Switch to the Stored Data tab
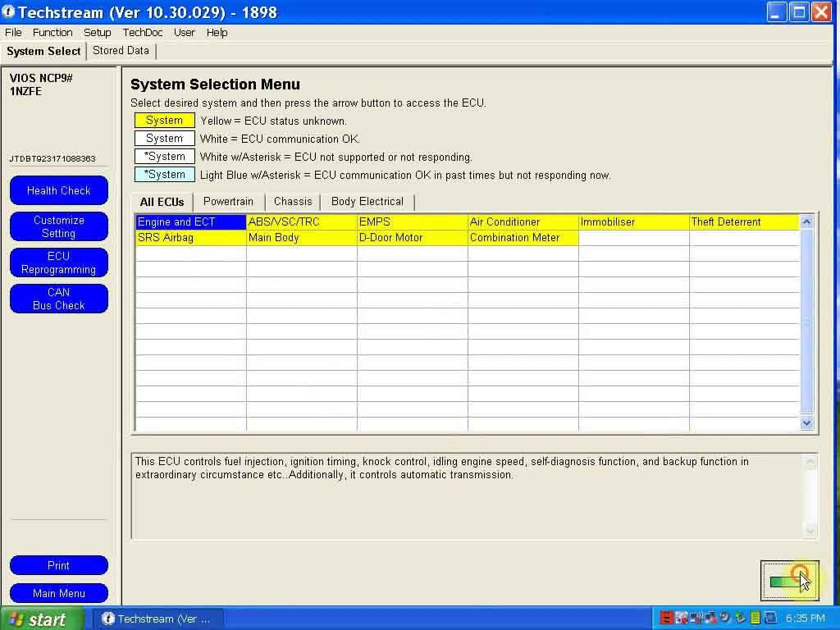The width and height of the screenshot is (840, 630). (121, 50)
